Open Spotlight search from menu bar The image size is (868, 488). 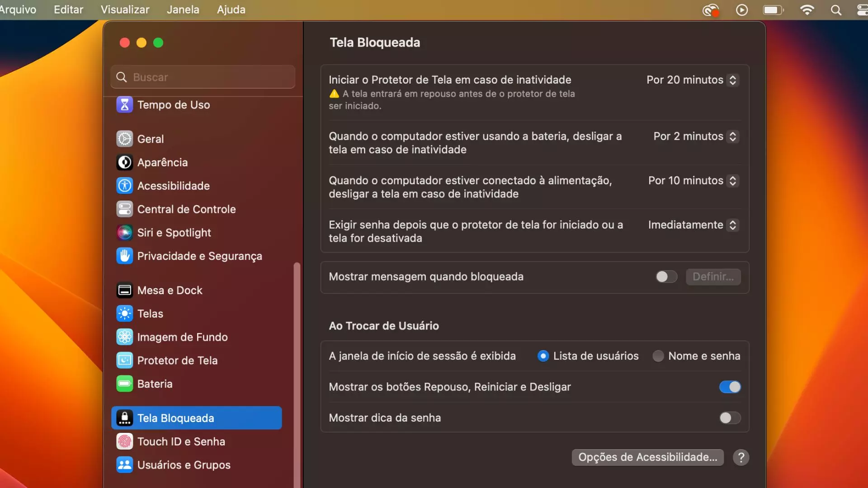click(836, 9)
